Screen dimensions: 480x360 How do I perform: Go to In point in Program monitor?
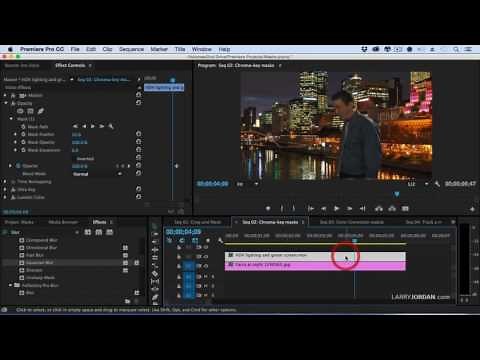click(311, 209)
